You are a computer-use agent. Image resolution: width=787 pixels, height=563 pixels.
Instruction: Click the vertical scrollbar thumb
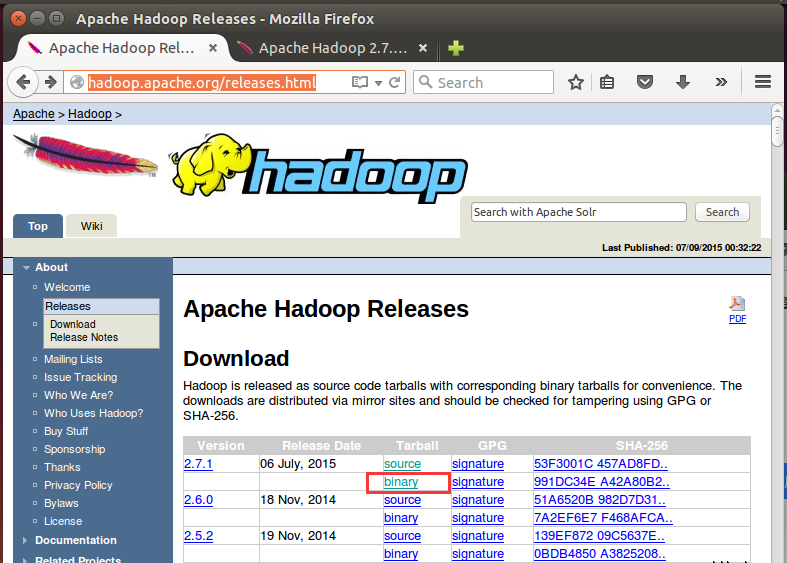point(777,131)
